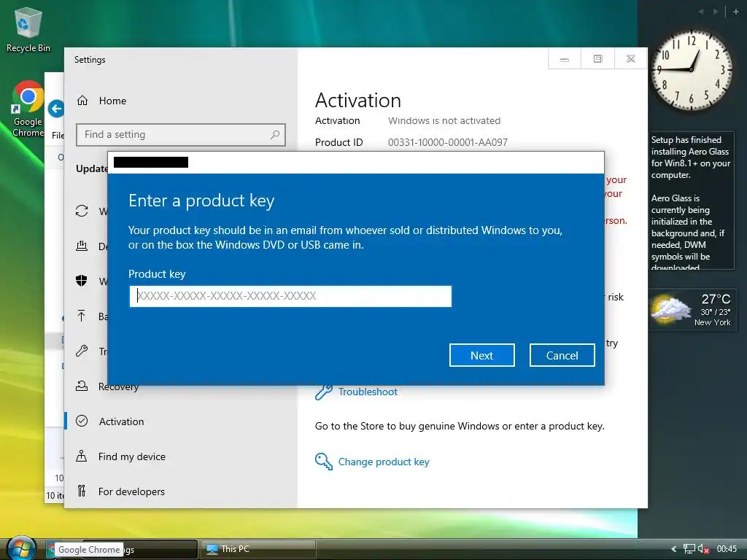The height and width of the screenshot is (560, 747).
Task: Go to Settings Home
Action: click(112, 101)
